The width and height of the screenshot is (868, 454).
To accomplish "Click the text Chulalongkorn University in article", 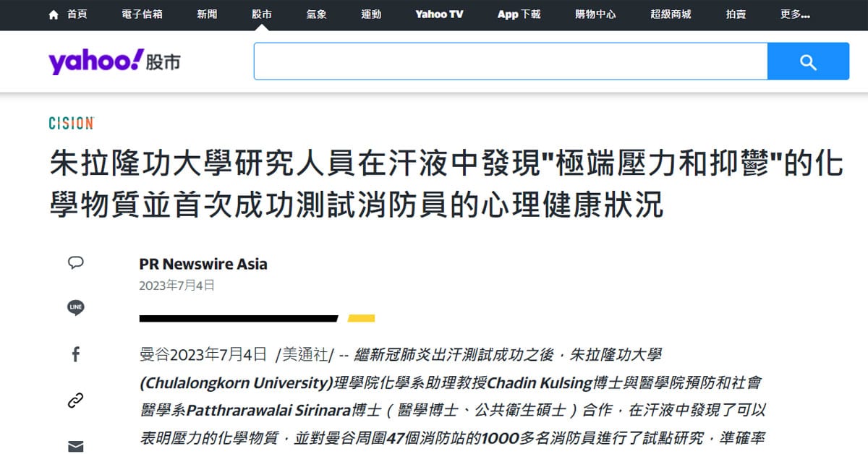I will [x=237, y=382].
